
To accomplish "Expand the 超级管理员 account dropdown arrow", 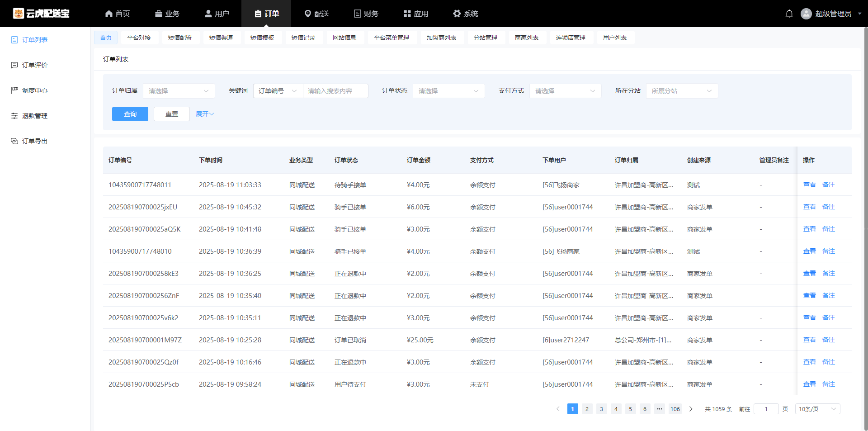I will click(859, 14).
